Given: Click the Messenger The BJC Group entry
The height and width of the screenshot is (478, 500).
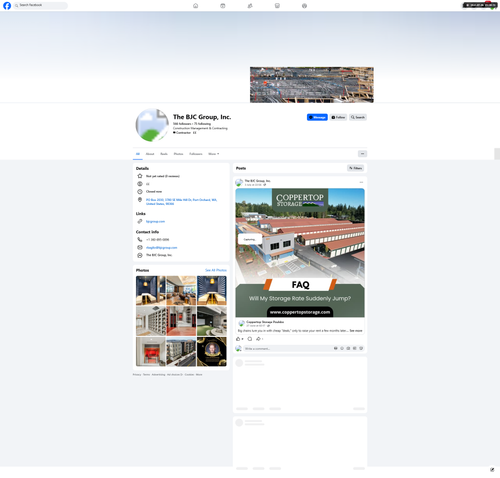Looking at the screenshot, I should click(x=159, y=255).
